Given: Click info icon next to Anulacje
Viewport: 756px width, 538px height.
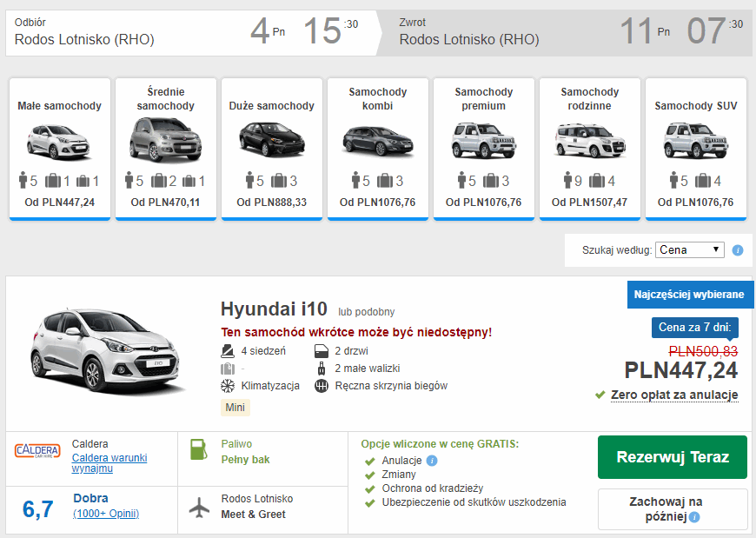Looking at the screenshot, I should [432, 461].
